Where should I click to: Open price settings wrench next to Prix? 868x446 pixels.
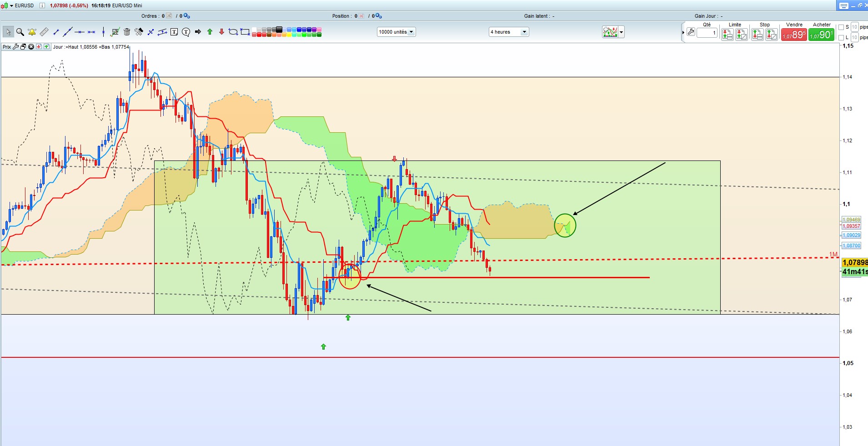[x=15, y=47]
